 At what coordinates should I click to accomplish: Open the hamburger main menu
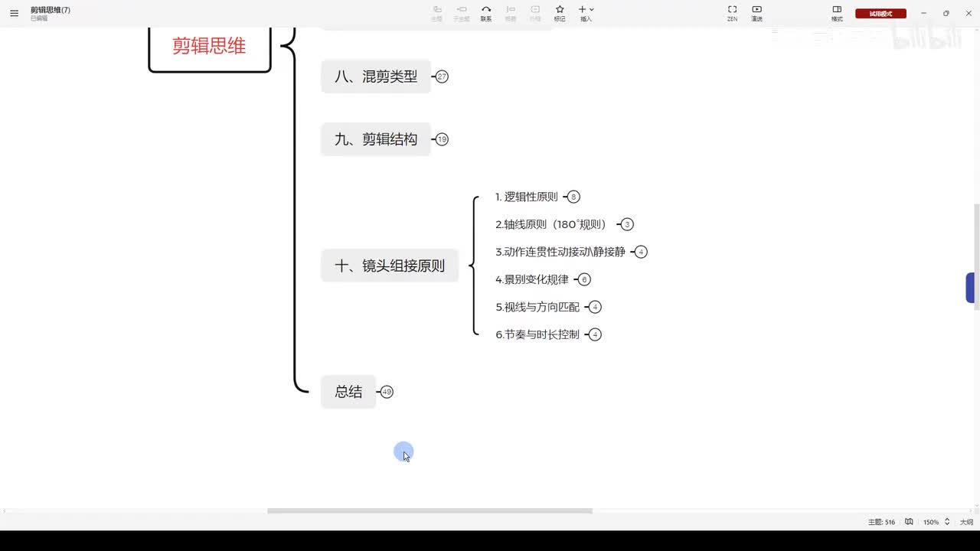point(14,13)
